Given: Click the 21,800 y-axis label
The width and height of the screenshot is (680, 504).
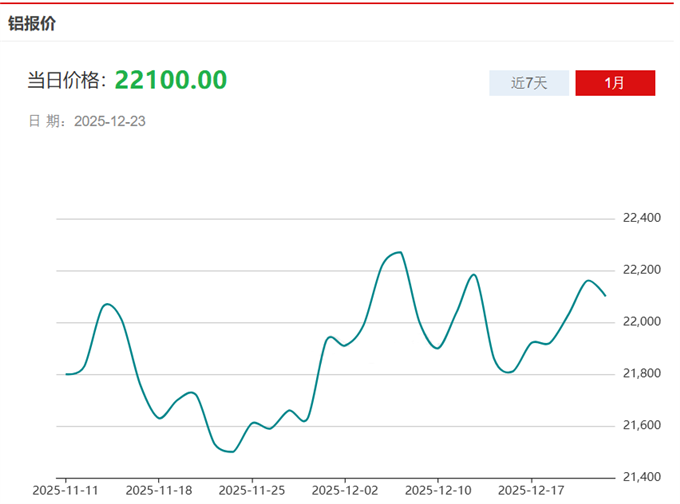Looking at the screenshot, I should (642, 374).
